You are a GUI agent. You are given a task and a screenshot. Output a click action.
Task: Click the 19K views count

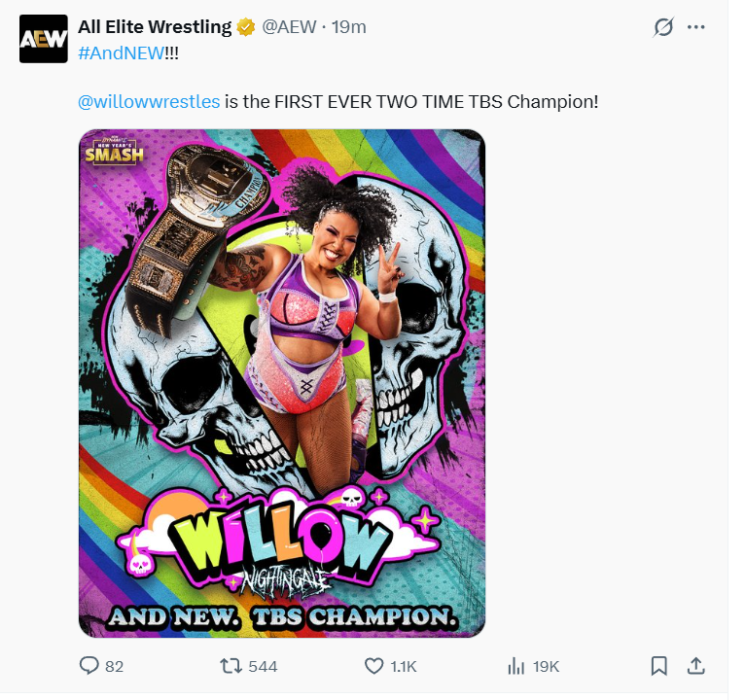(547, 667)
